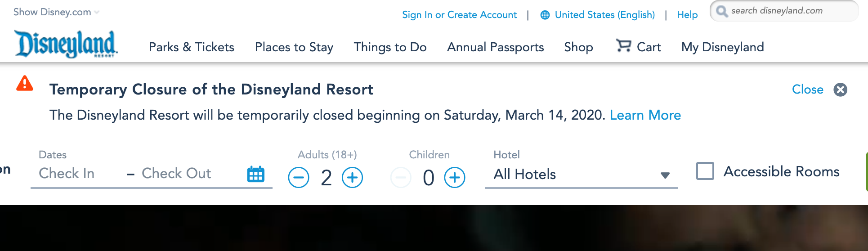Image resolution: width=868 pixels, height=251 pixels.
Task: Increase children count with plus
Action: click(455, 177)
